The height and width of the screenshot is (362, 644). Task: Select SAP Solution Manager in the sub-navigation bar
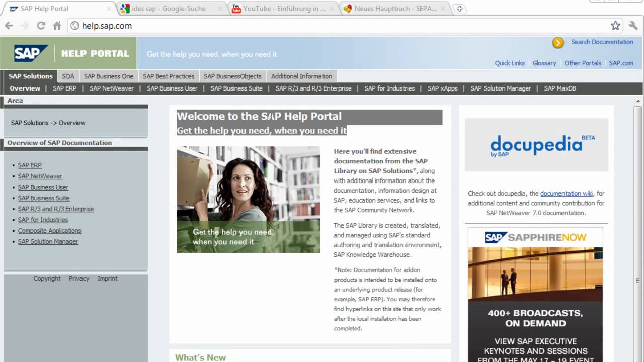[501, 88]
